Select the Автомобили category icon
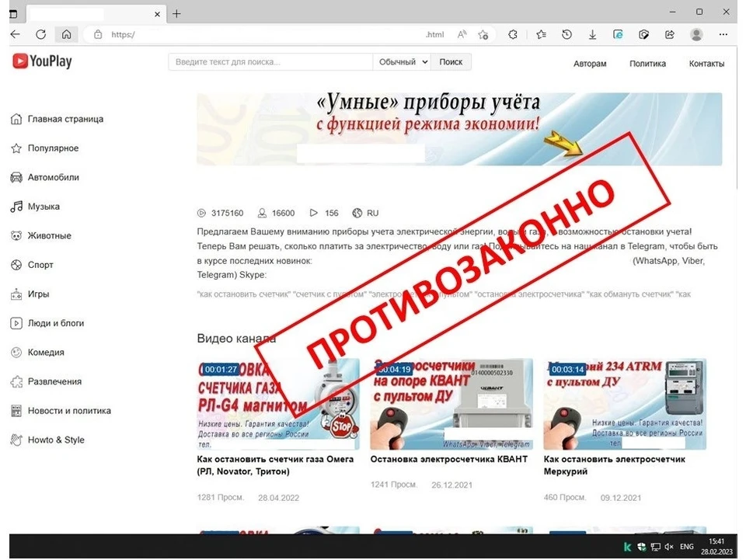 pyautogui.click(x=16, y=177)
